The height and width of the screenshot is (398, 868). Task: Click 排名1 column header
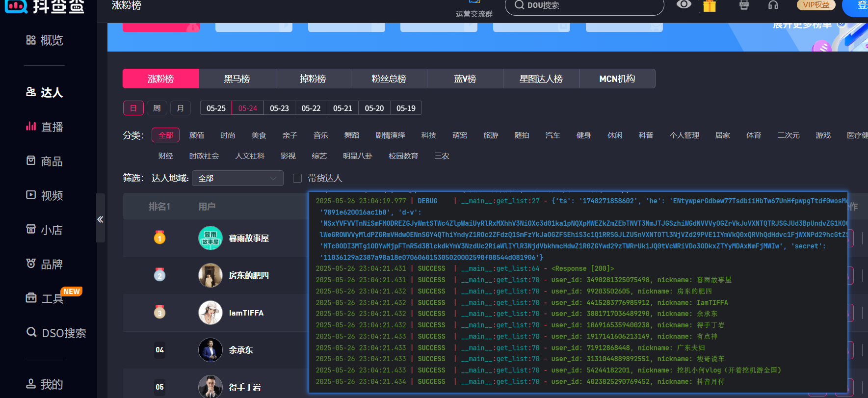pos(159,207)
